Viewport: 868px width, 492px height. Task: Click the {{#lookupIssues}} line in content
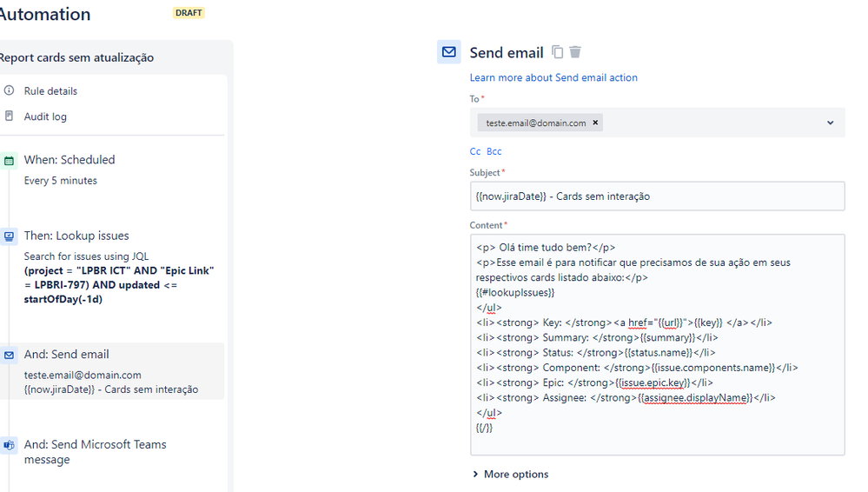click(x=515, y=293)
